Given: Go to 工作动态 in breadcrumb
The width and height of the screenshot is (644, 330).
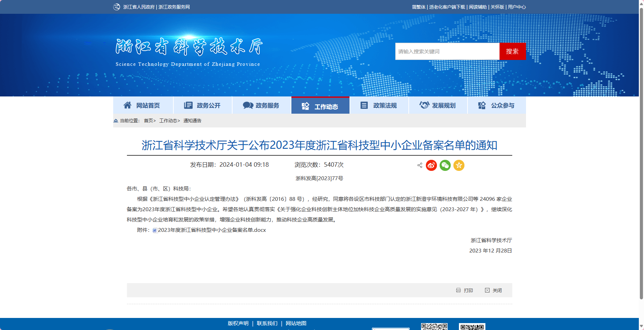Looking at the screenshot, I should [168, 121].
